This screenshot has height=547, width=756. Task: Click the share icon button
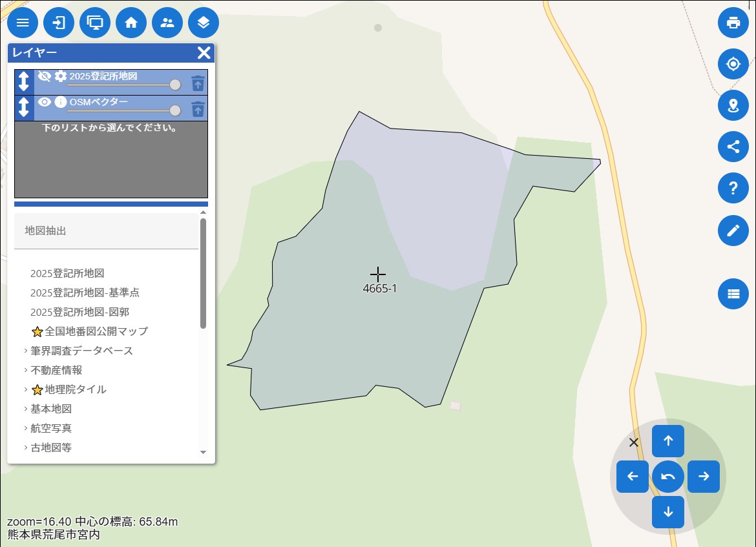(733, 147)
